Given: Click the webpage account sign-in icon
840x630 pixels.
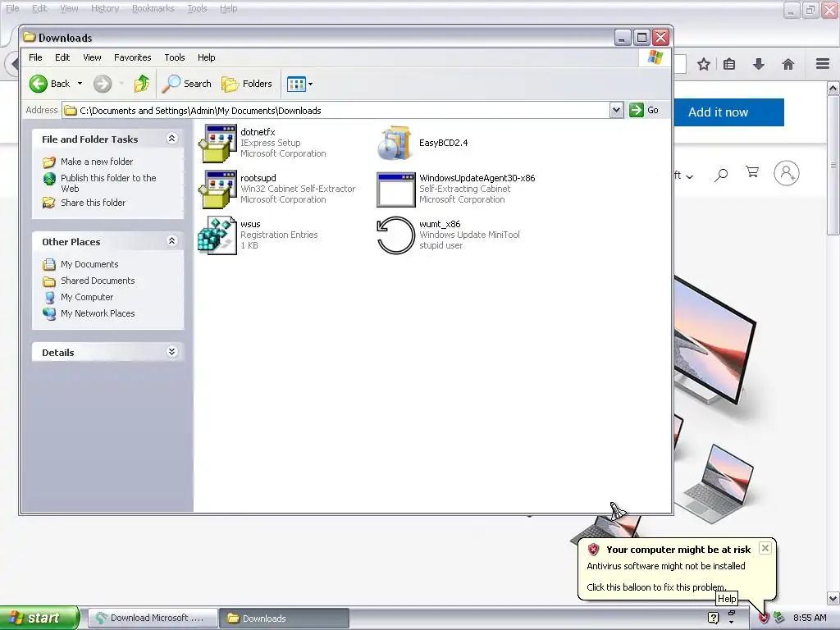Looking at the screenshot, I should [787, 173].
